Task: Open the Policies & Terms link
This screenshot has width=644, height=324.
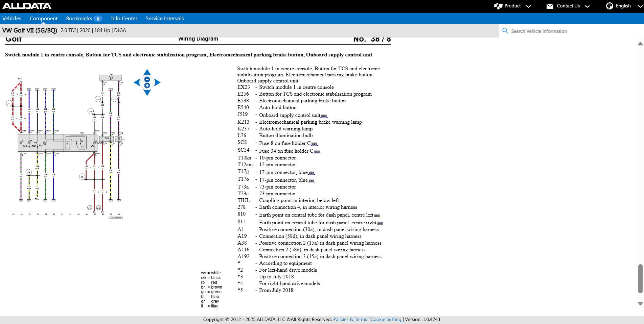Action: tap(350, 319)
